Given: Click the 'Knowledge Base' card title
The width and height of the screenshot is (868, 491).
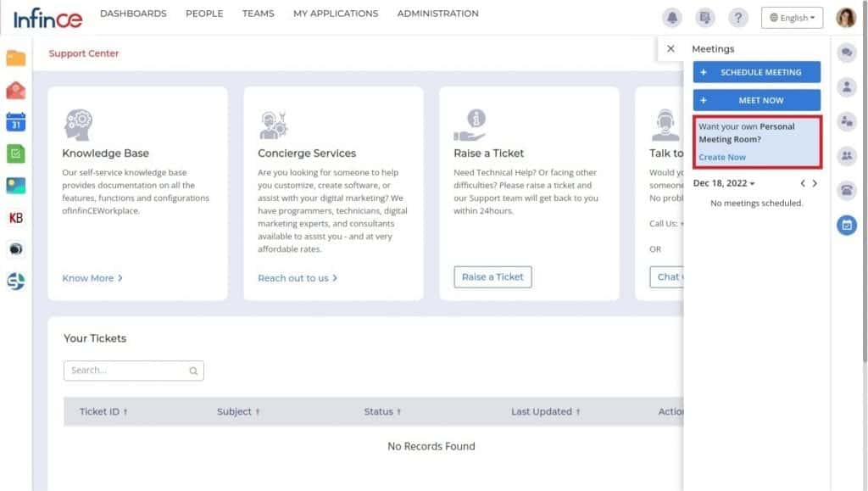Looking at the screenshot, I should pyautogui.click(x=105, y=153).
